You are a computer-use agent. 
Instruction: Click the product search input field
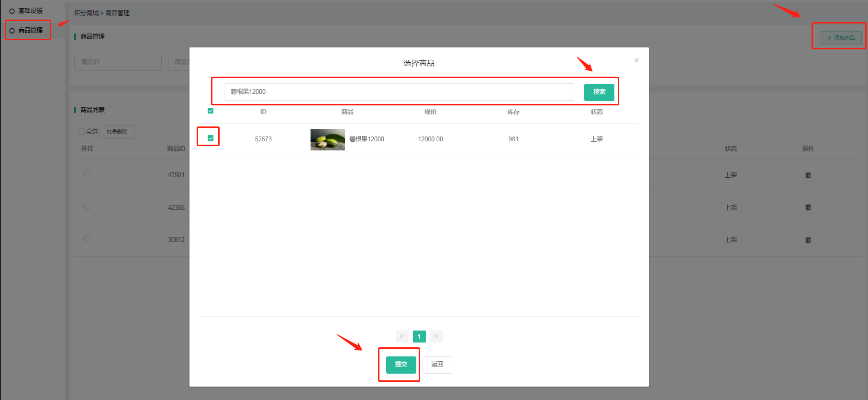399,92
